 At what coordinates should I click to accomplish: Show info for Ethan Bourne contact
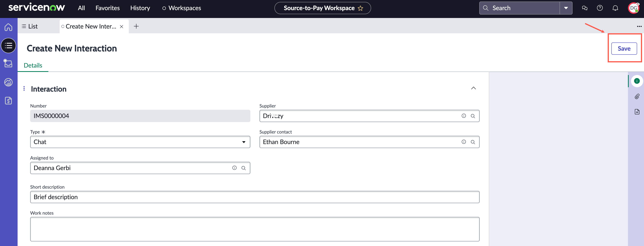point(463,142)
